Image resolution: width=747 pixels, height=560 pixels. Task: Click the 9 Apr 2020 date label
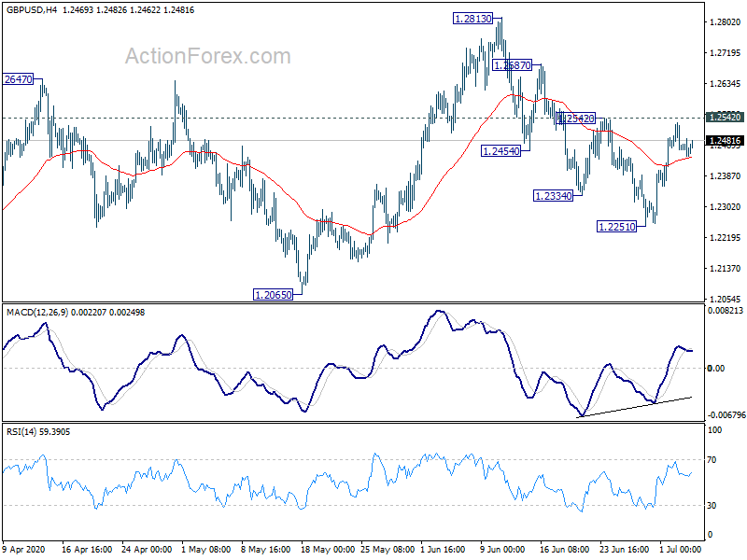pyautogui.click(x=24, y=549)
